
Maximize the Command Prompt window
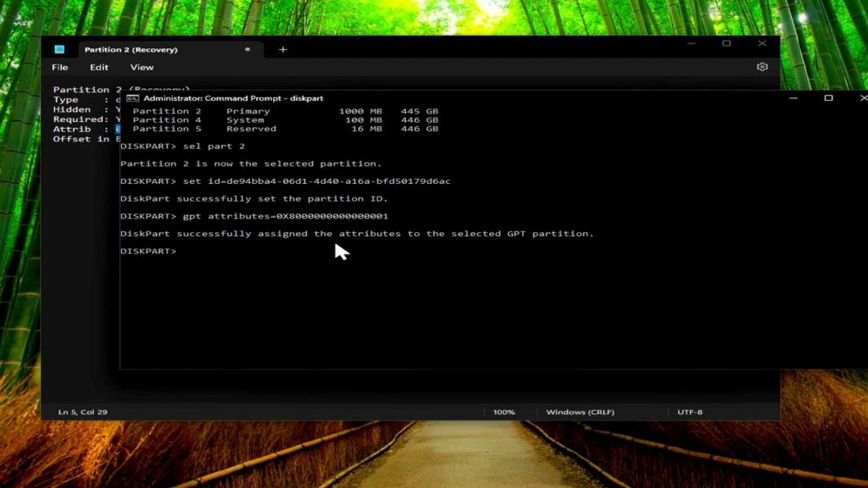[827, 98]
